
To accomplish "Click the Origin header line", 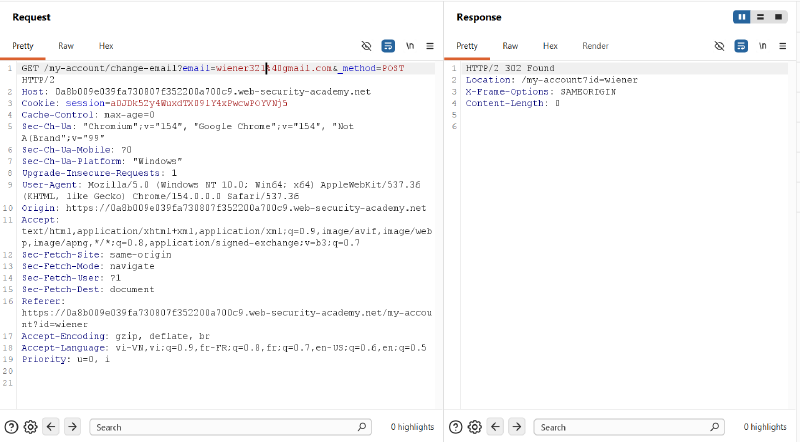I will click(x=223, y=208).
